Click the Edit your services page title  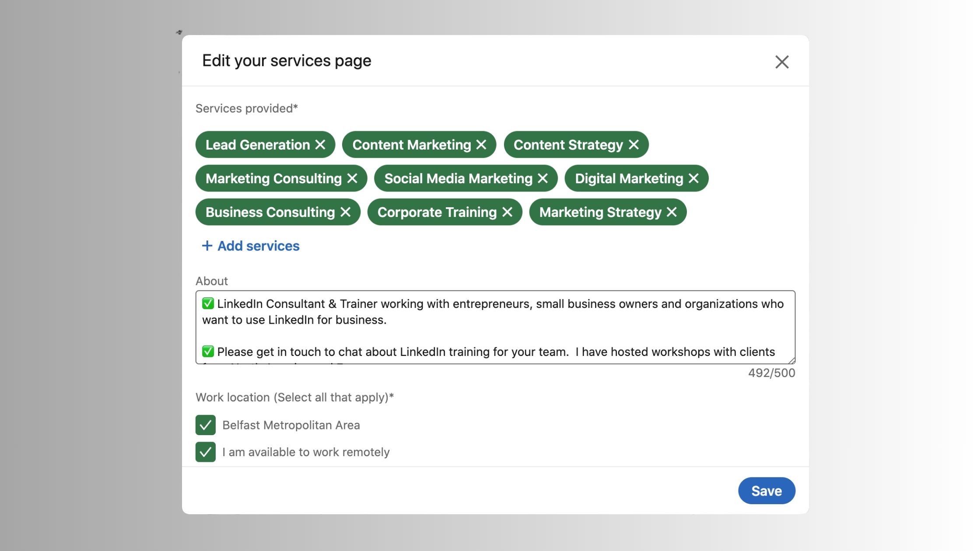(x=287, y=61)
